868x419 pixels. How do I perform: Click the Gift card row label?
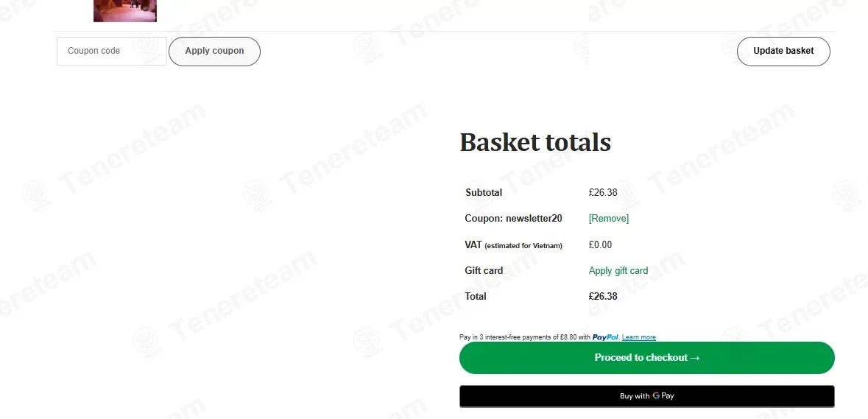click(484, 271)
